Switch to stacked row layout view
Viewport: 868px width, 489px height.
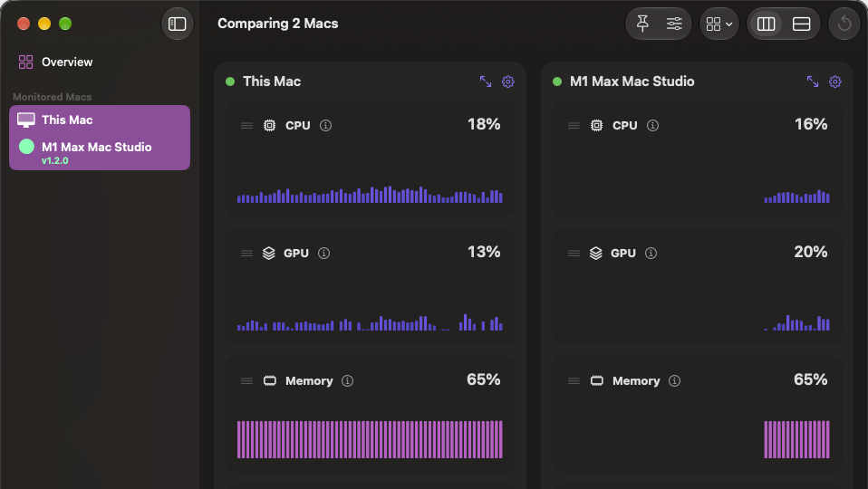(x=801, y=24)
